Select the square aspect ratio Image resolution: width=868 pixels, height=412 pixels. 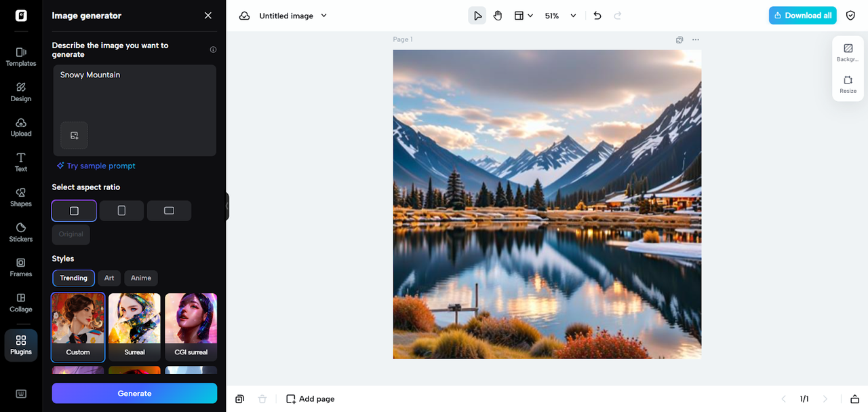click(73, 210)
